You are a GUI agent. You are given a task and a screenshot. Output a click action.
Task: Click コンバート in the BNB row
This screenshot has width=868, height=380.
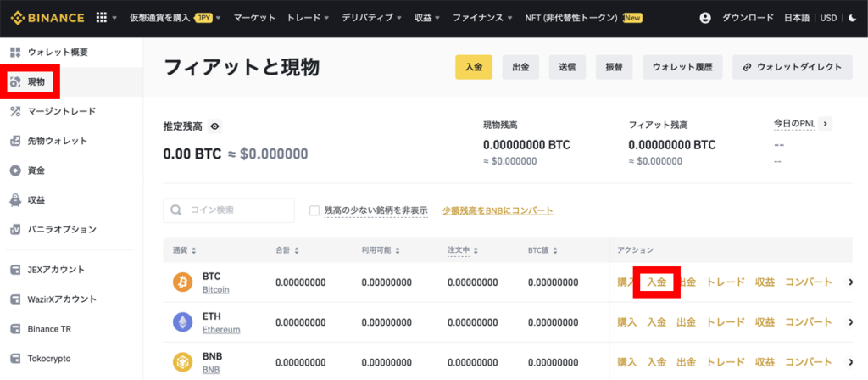click(808, 362)
